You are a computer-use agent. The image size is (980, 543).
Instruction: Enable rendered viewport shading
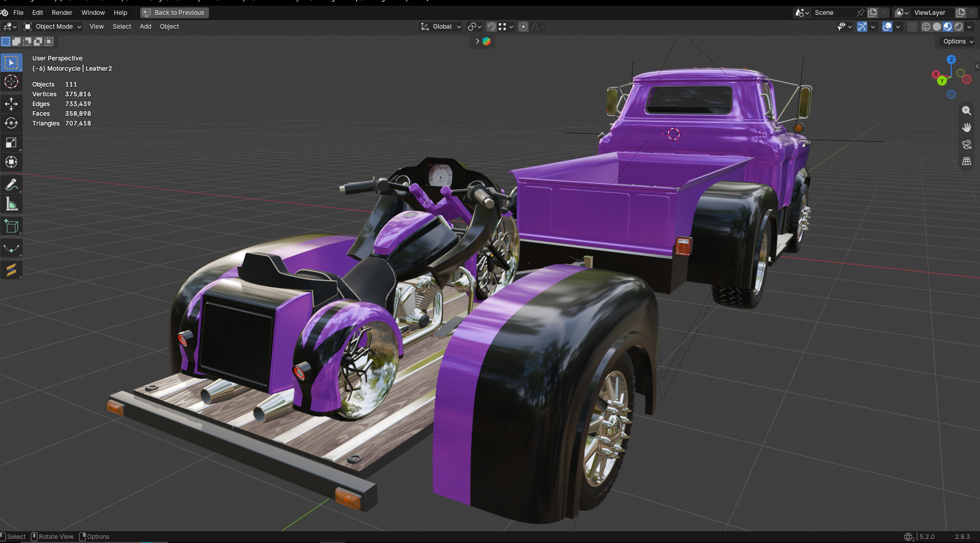958,27
